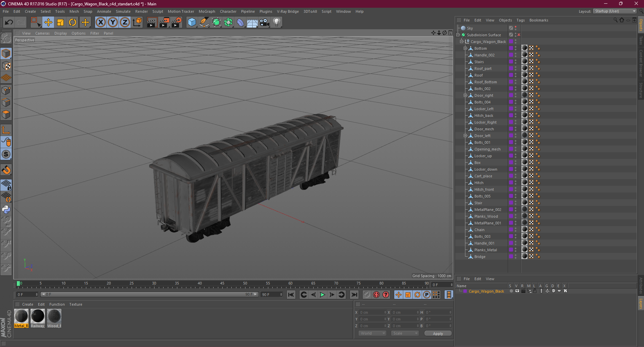The height and width of the screenshot is (347, 644).
Task: Open the Layout dropdown Startup (User)
Action: click(614, 11)
